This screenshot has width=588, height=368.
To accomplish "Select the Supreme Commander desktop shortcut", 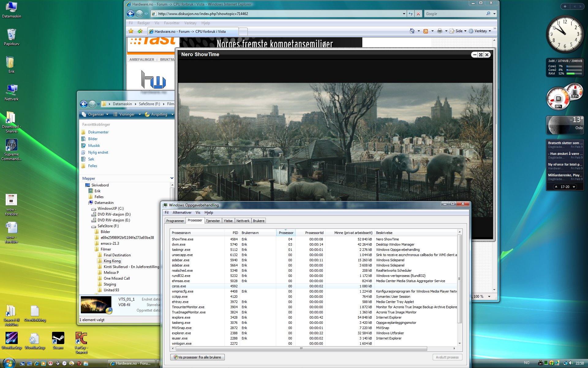I will [x=11, y=149].
